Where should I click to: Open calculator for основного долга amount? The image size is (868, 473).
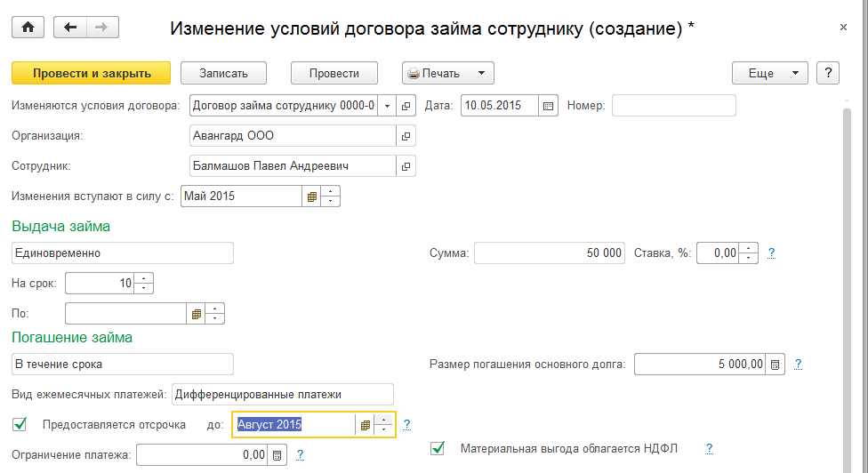coord(775,364)
